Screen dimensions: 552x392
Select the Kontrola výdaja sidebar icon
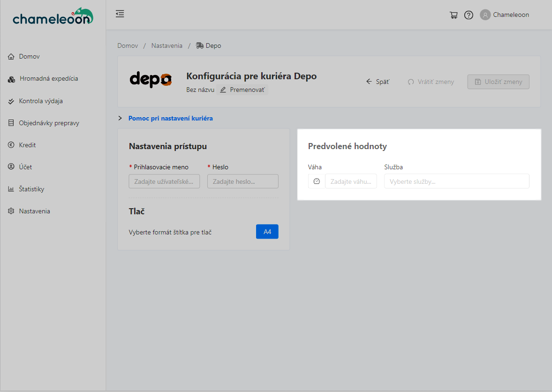(11, 101)
